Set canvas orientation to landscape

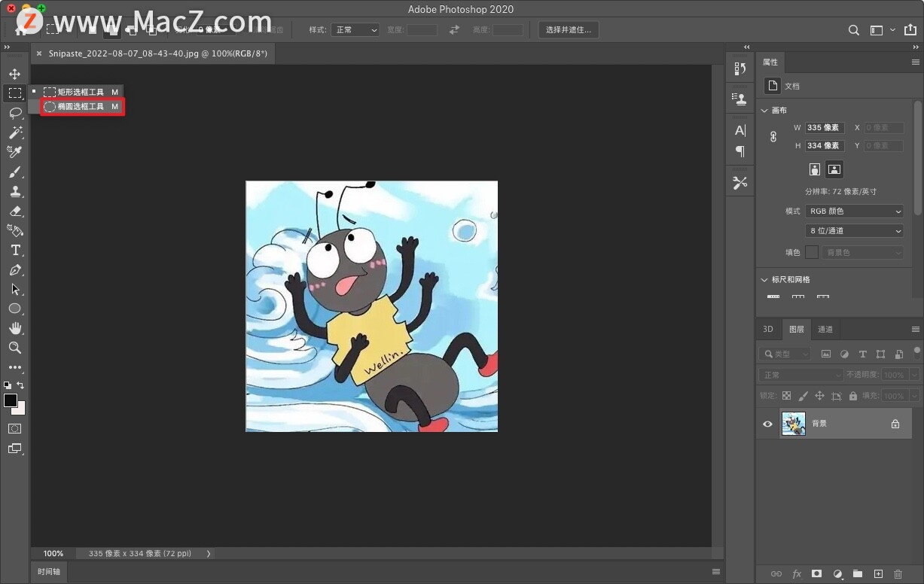point(834,169)
